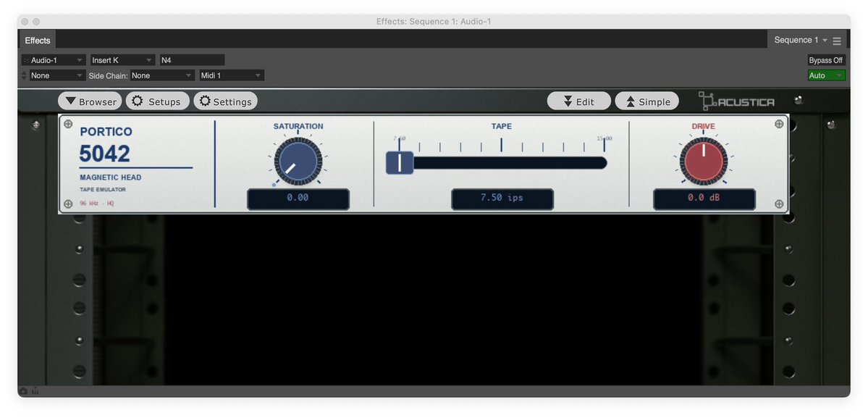Open the Sequence 1 dropdown

[801, 40]
